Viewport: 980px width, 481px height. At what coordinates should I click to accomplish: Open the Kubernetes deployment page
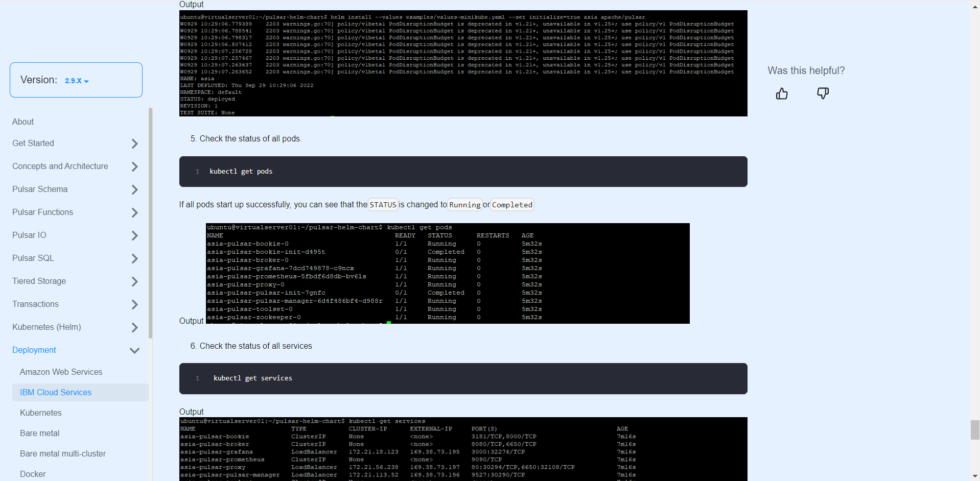(x=40, y=413)
